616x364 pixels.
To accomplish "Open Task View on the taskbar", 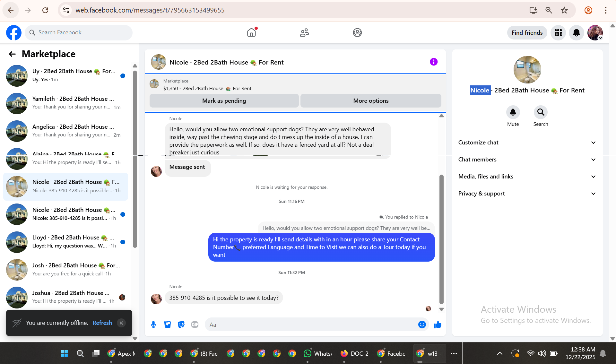I will coord(96,353).
